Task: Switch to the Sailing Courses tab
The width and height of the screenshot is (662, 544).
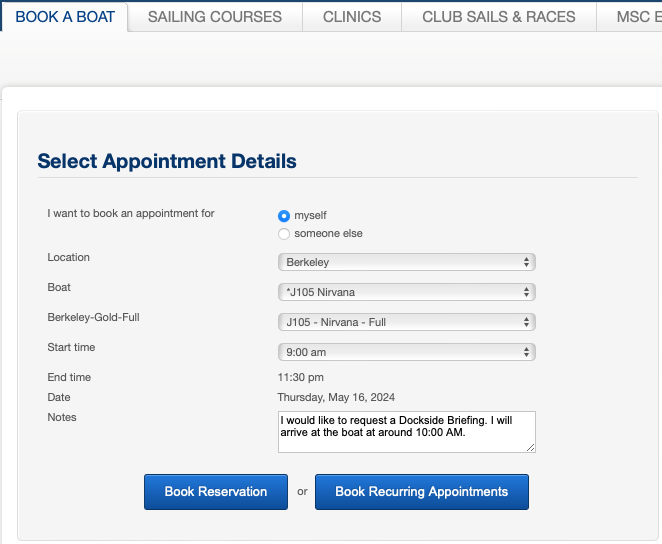Action: (215, 17)
